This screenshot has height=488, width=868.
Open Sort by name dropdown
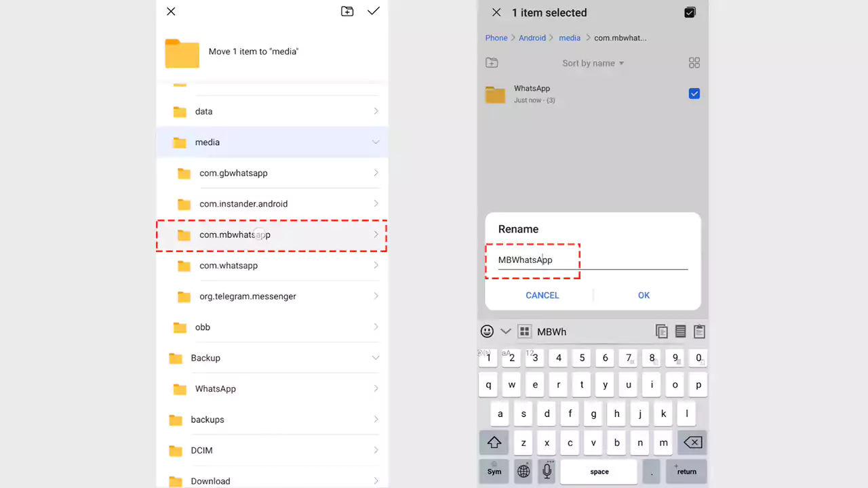[593, 63]
